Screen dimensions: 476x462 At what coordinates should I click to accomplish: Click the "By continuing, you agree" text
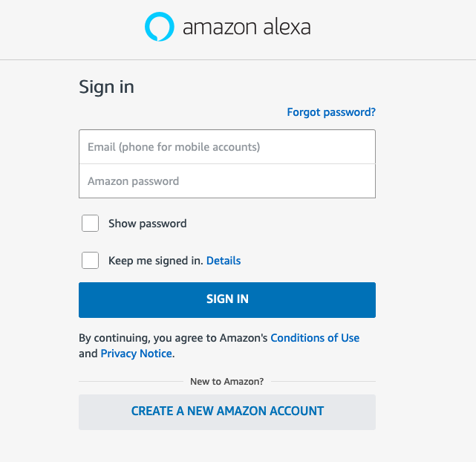coord(149,338)
